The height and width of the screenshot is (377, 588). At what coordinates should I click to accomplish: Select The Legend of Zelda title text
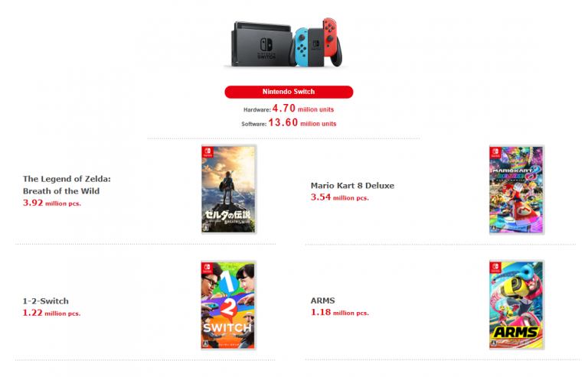(67, 185)
